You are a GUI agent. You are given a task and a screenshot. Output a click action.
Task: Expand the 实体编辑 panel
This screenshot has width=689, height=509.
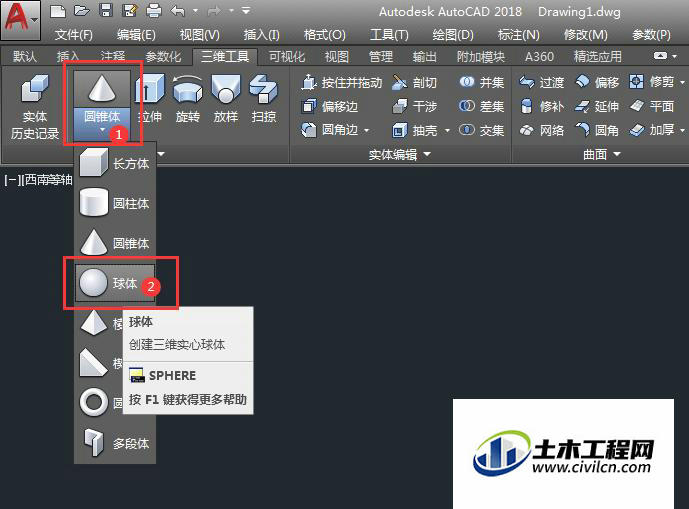399,154
